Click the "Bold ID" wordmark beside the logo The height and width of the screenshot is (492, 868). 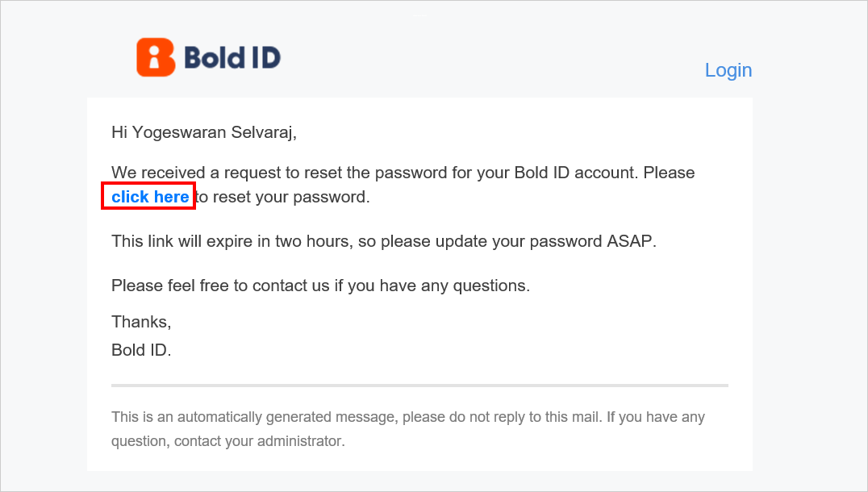tap(232, 57)
